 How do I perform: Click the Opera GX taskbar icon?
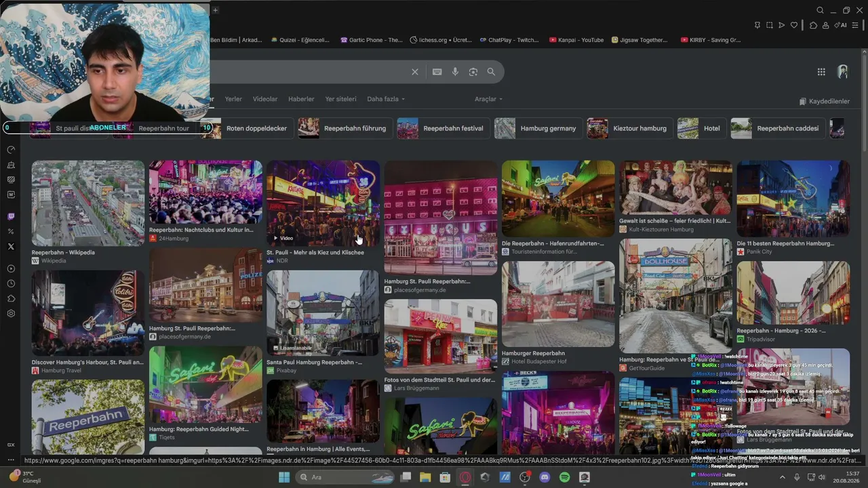click(x=465, y=477)
